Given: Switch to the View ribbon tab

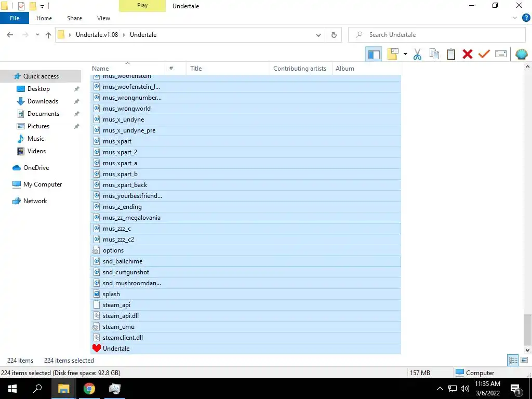Looking at the screenshot, I should click(103, 18).
